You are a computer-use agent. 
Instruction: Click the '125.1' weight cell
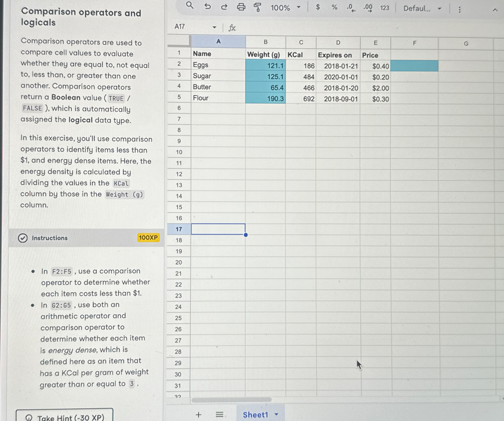tap(266, 76)
